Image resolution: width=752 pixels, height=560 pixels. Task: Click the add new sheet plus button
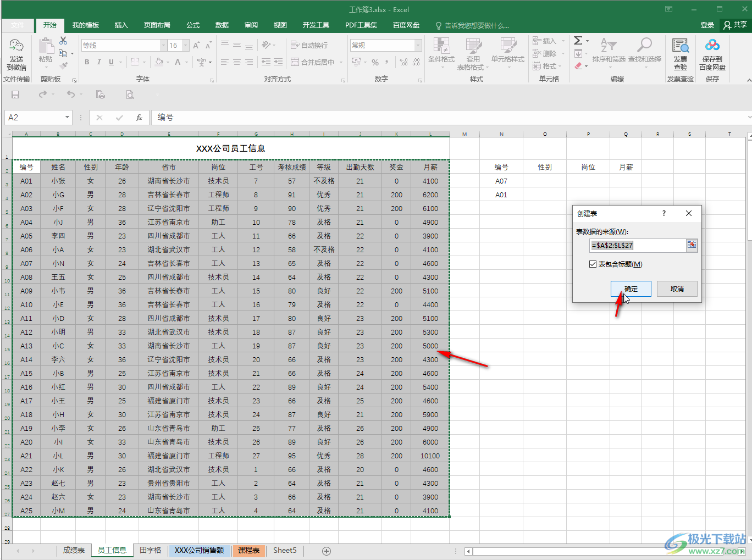[x=327, y=551]
